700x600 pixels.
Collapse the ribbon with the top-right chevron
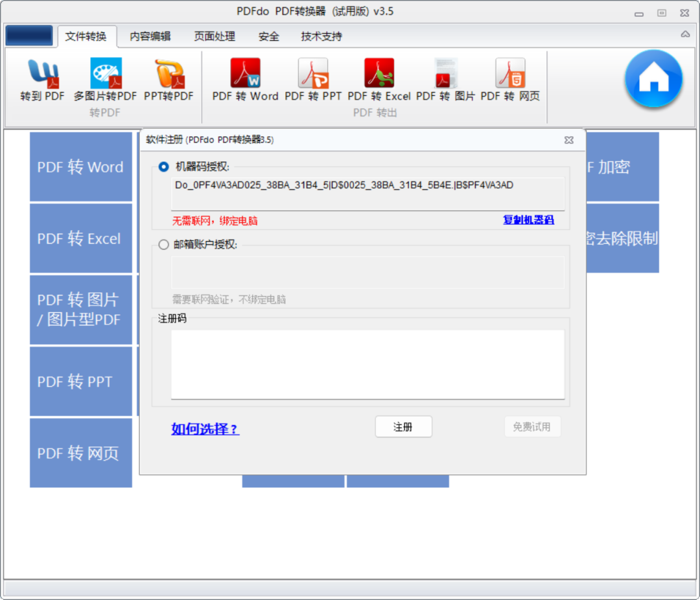(685, 33)
